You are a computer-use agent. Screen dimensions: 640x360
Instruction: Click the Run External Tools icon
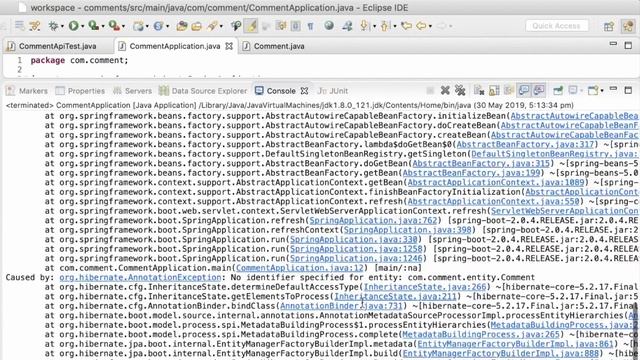[x=114, y=26]
